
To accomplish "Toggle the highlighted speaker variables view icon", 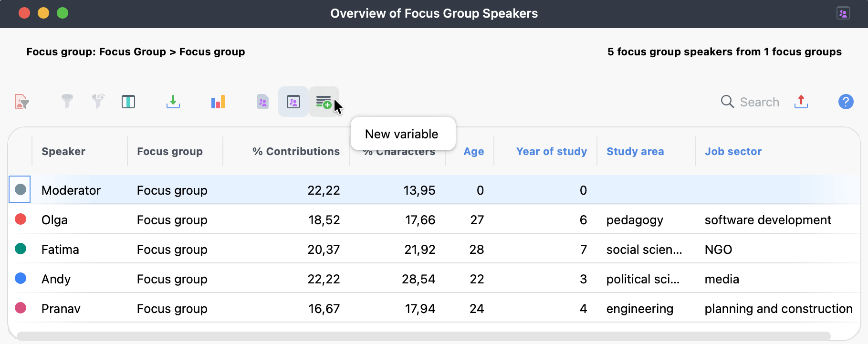I will point(293,102).
